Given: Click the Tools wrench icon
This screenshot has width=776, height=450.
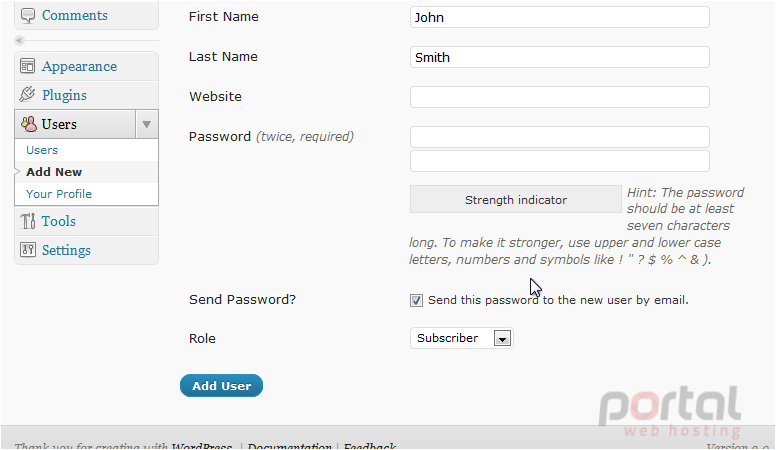Looking at the screenshot, I should pyautogui.click(x=28, y=221).
